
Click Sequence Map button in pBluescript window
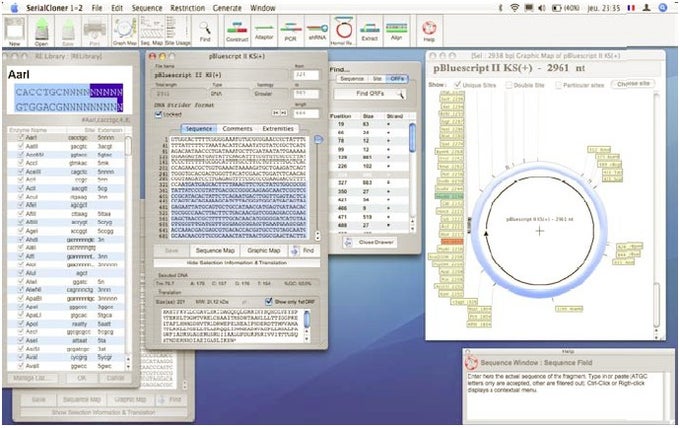tap(215, 251)
